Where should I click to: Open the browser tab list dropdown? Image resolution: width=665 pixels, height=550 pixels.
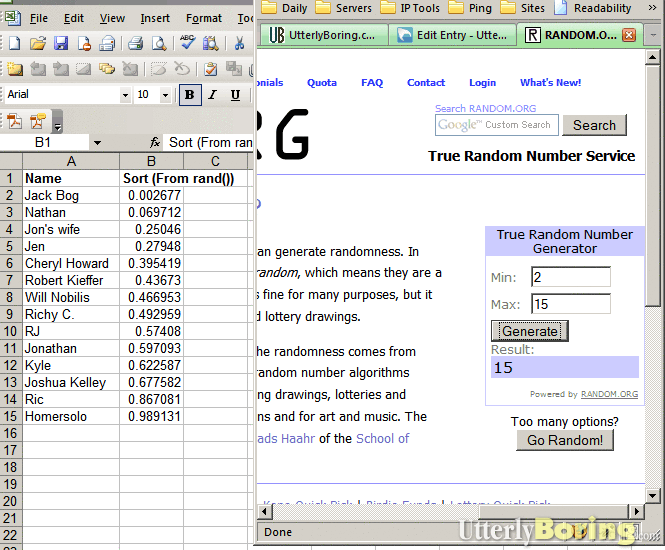654,35
